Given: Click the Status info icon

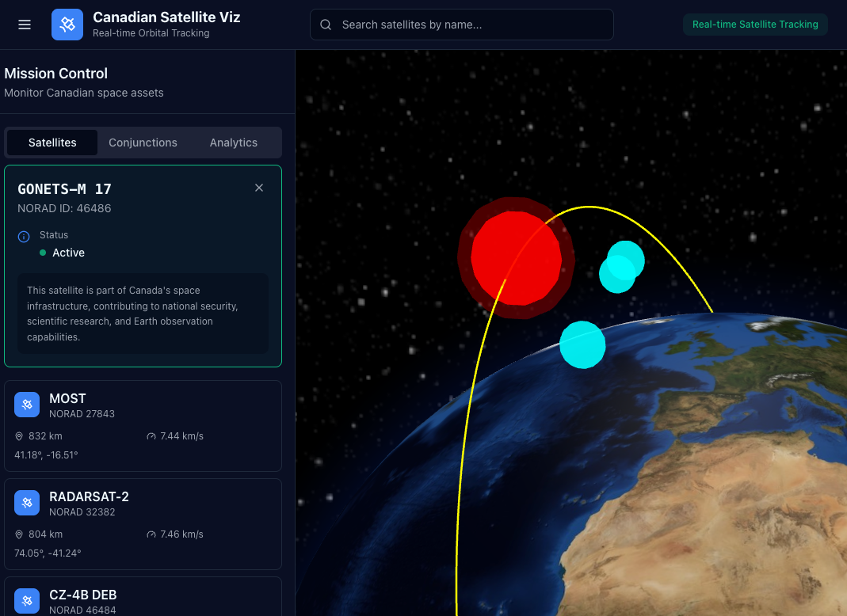Looking at the screenshot, I should point(24,236).
